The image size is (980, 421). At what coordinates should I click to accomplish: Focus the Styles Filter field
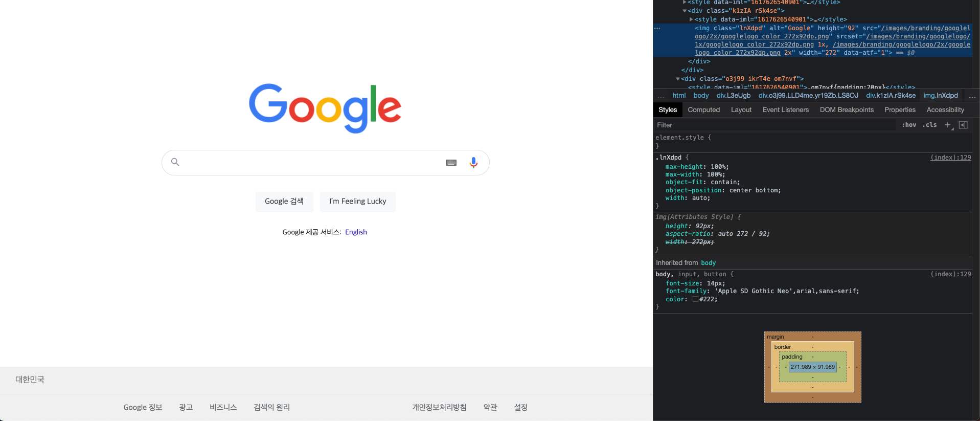(x=774, y=125)
